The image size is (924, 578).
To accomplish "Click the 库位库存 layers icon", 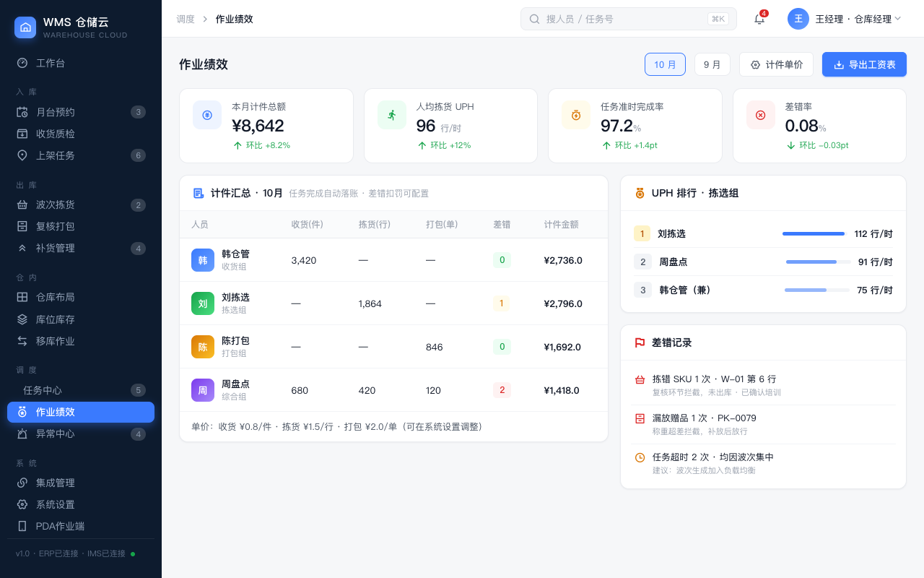I will 22,319.
